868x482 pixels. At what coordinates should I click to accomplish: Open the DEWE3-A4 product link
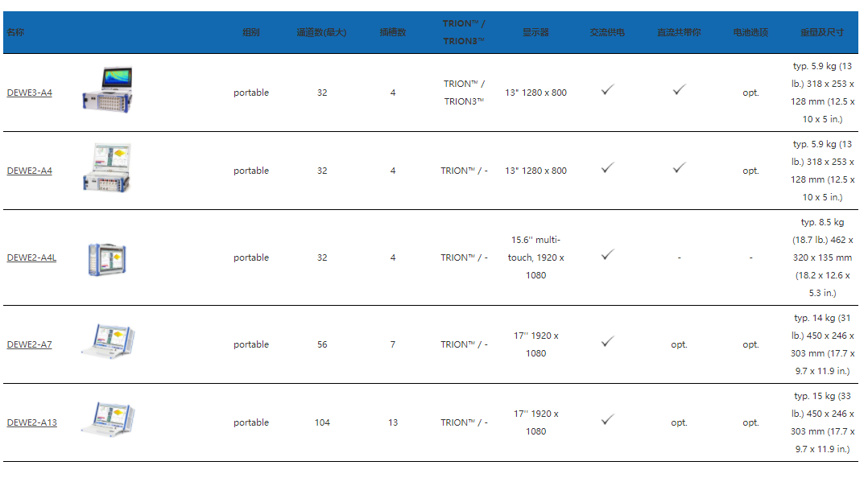point(29,93)
